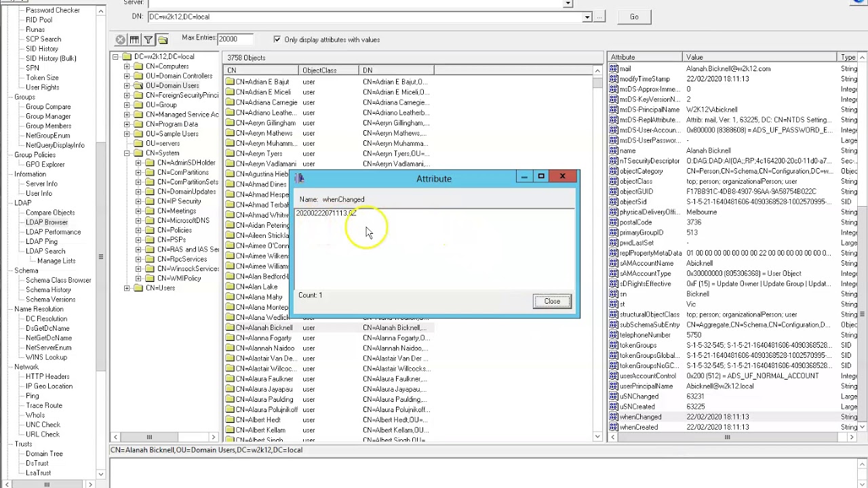Sort by the ObjectClass column header
Screen dimensions: 868x488
[x=330, y=70]
